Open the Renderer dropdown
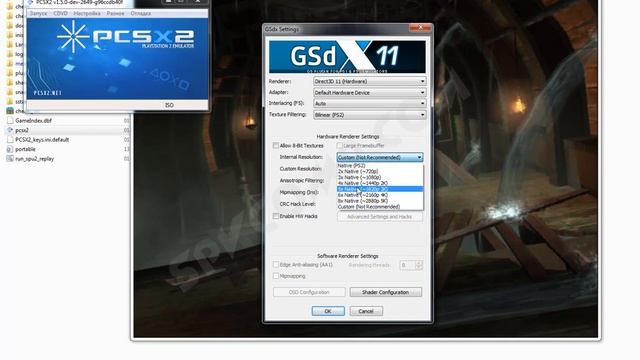Image resolution: width=640 pixels, height=360 pixels. (x=370, y=82)
